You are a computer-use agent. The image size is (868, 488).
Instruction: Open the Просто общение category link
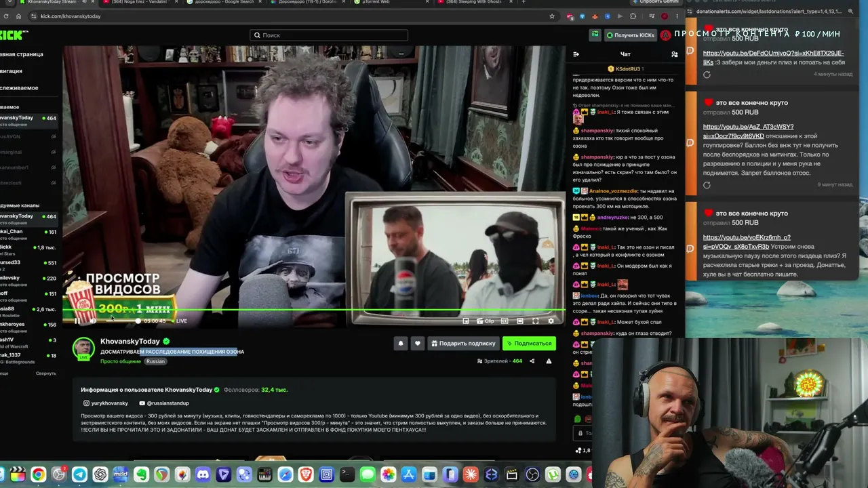[x=121, y=361]
